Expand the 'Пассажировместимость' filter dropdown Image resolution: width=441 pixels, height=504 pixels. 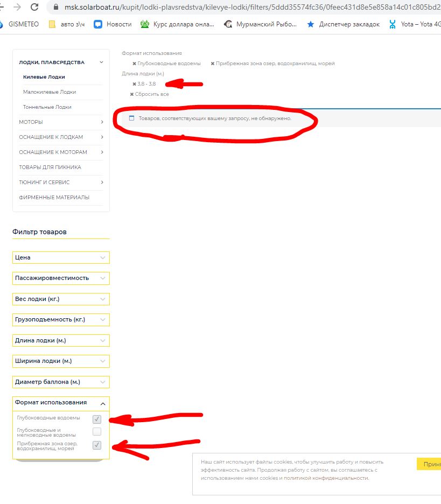(61, 278)
